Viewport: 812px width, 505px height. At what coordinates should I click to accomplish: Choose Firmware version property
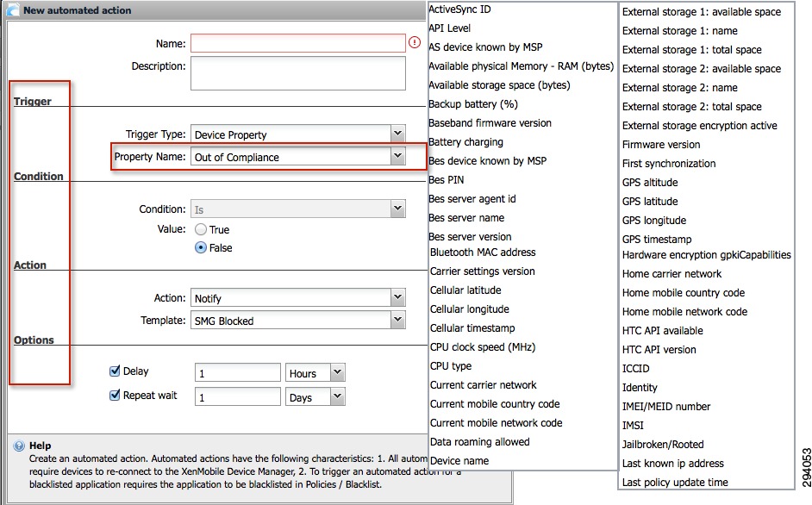661,145
